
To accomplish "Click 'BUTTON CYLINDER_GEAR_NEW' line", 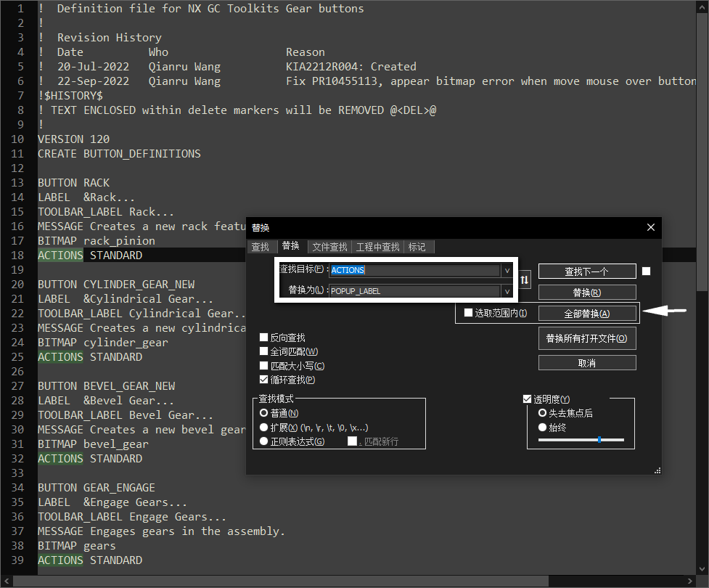I will (x=116, y=285).
